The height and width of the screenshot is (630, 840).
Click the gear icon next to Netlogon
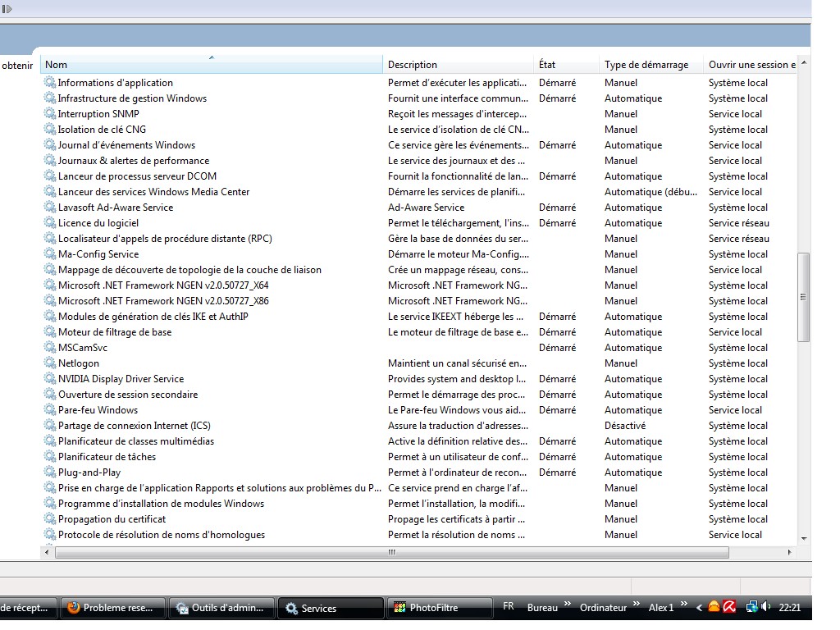50,363
